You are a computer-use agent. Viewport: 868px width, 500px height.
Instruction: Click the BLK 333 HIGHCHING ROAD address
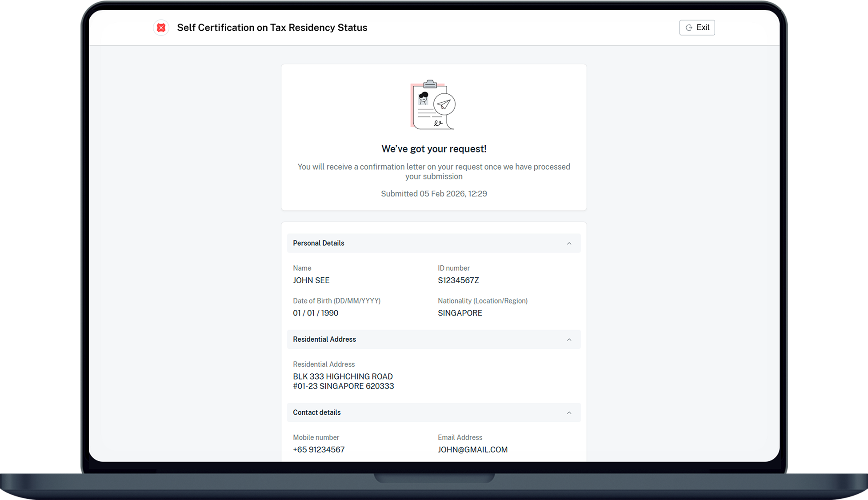point(343,376)
